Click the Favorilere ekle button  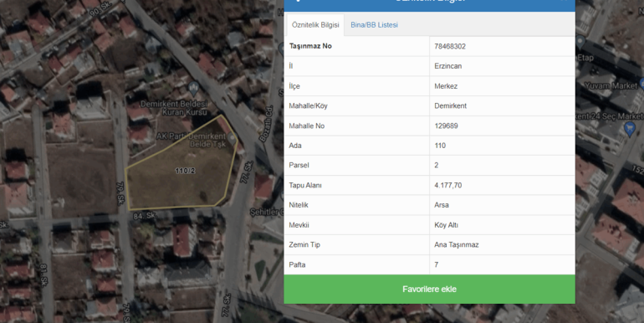[x=429, y=289]
